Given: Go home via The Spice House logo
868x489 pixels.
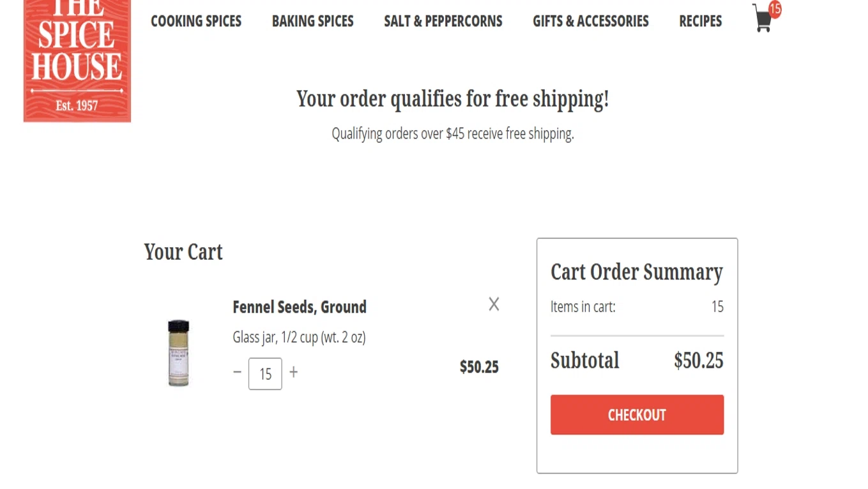Looking at the screenshot, I should click(x=77, y=61).
